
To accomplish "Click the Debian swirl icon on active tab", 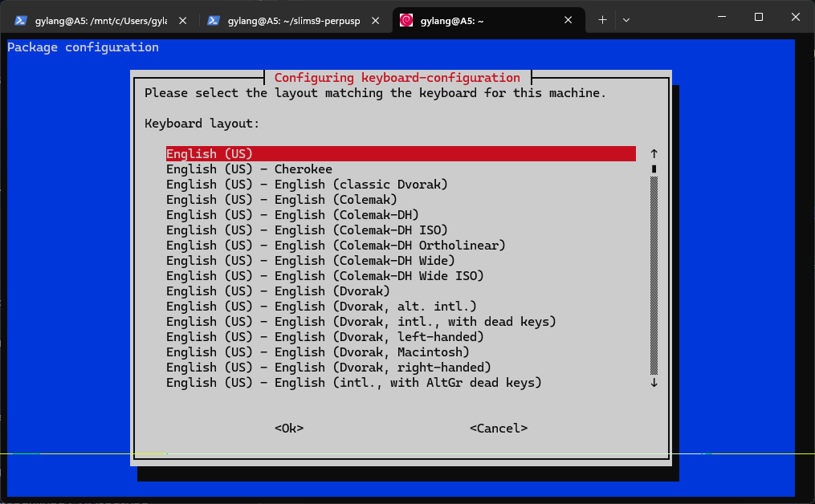I will click(406, 19).
